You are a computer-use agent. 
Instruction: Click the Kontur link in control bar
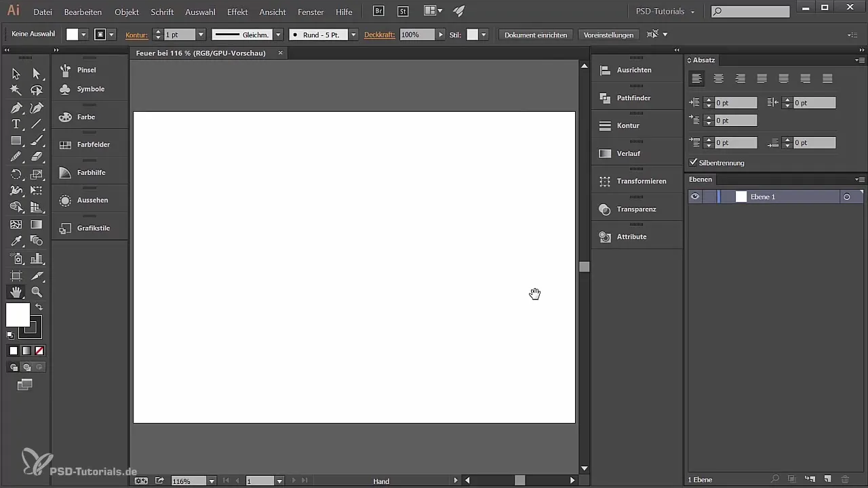pyautogui.click(x=137, y=35)
